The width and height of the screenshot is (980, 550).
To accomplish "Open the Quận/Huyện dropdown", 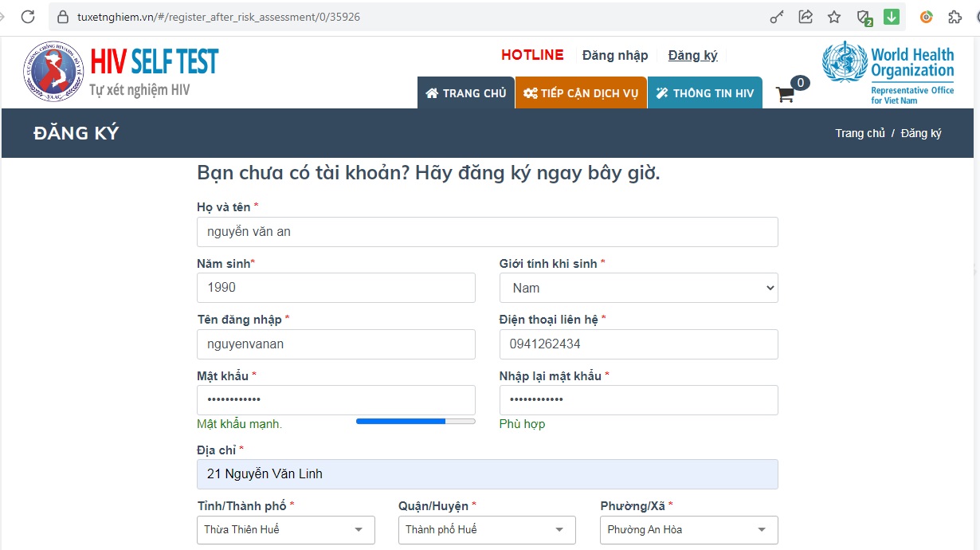I will (486, 529).
